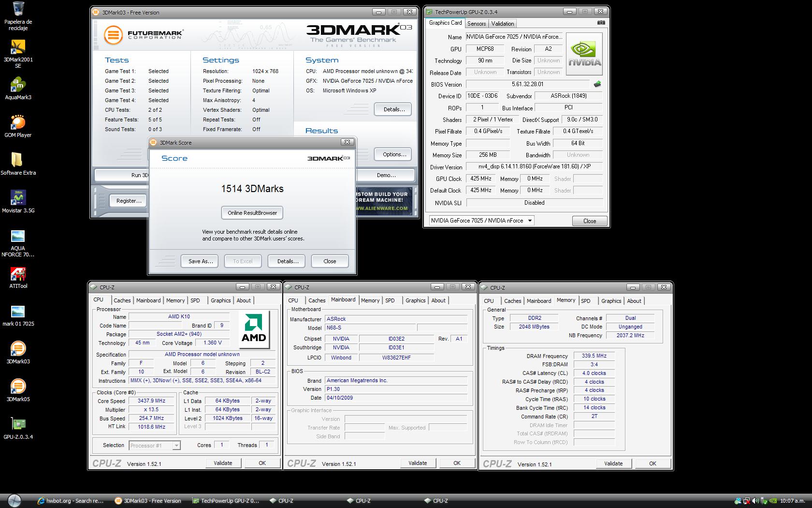The image size is (812, 508).
Task: Switch to 3DMark03 taskbar item
Action: 148,501
